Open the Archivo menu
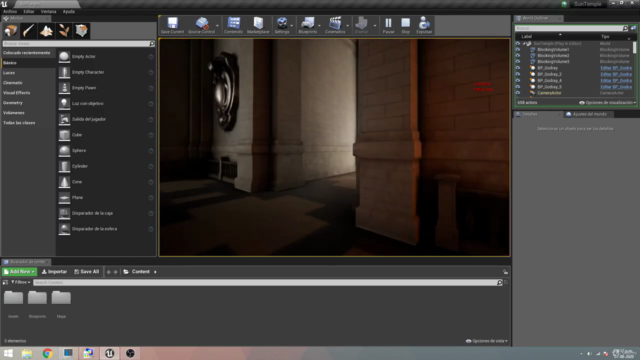 [10, 11]
